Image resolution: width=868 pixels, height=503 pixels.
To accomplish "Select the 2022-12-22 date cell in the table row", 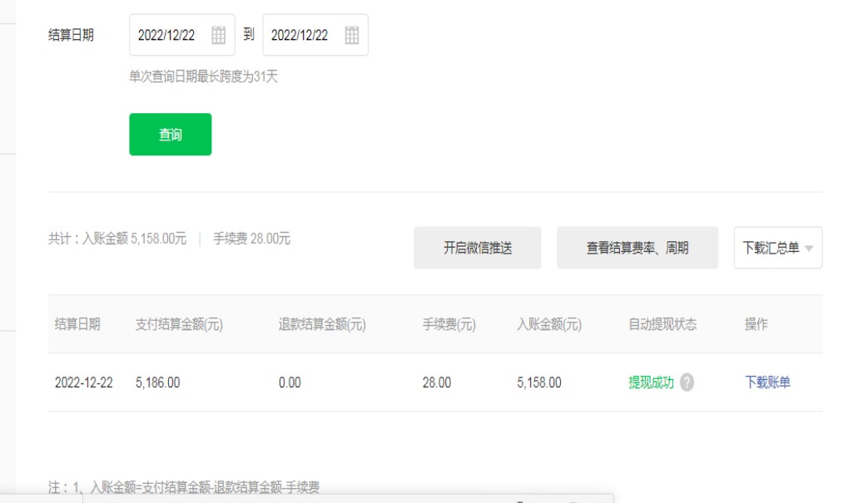I will (83, 382).
